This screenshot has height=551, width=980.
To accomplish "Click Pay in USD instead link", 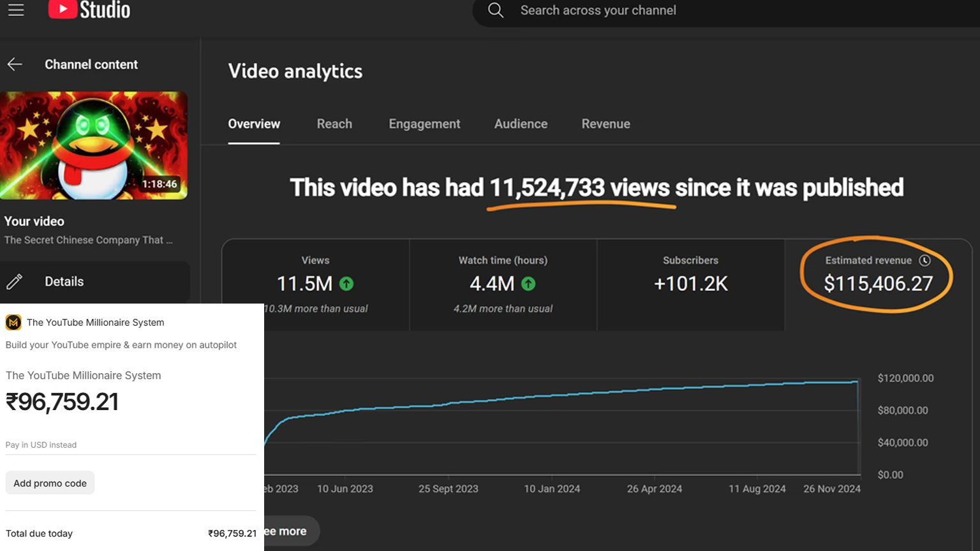I will (x=41, y=444).
